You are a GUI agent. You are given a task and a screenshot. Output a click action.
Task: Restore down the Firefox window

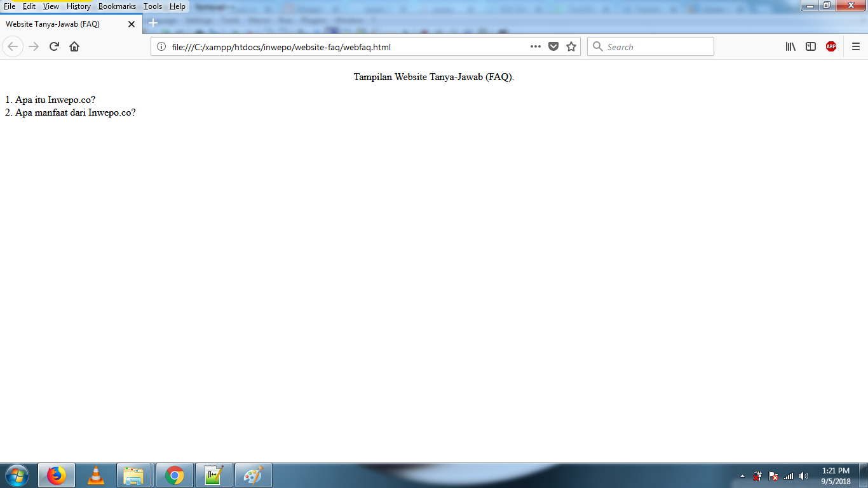point(827,6)
